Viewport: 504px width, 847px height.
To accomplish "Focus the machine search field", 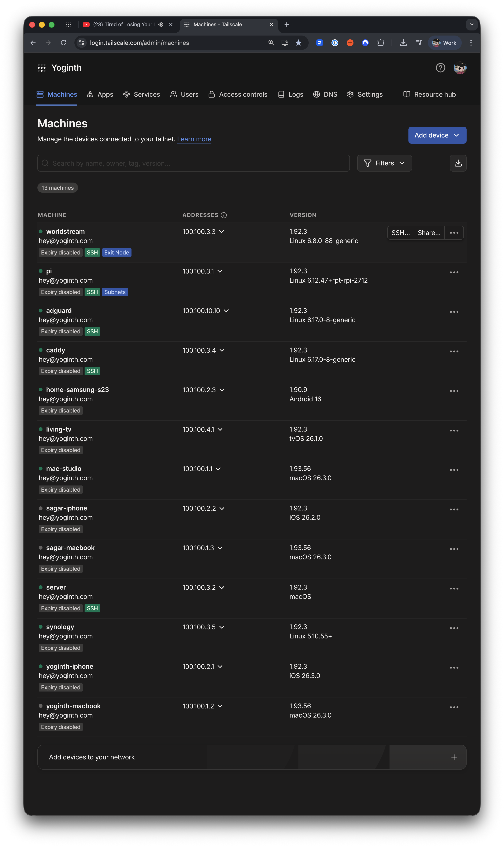I will [x=194, y=163].
